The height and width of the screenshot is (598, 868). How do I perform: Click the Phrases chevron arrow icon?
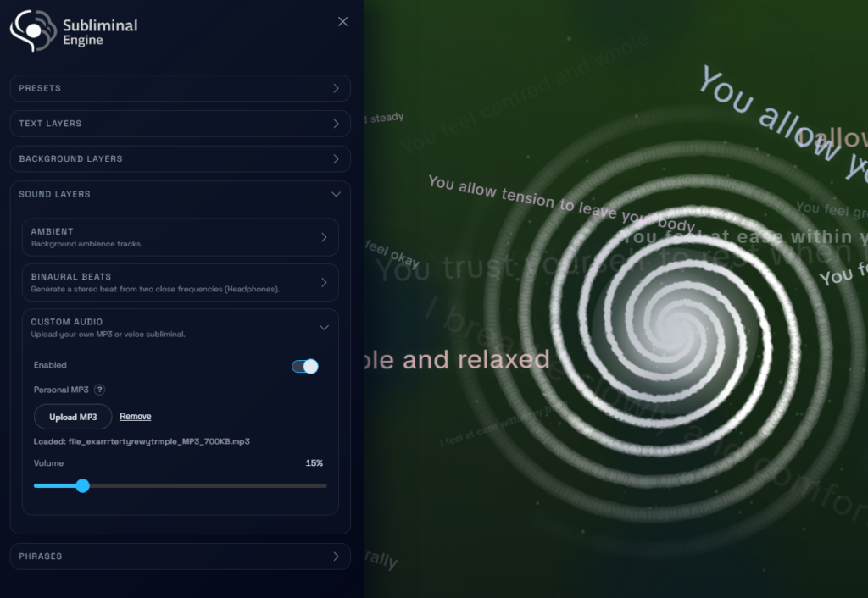(x=336, y=556)
